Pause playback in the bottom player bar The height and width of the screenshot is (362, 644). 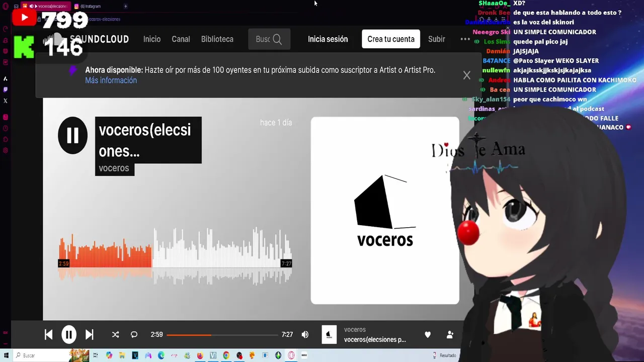click(x=69, y=334)
